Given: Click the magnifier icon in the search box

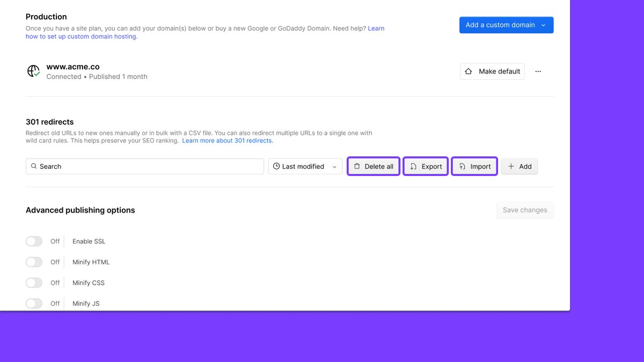Looking at the screenshot, I should pyautogui.click(x=34, y=166).
